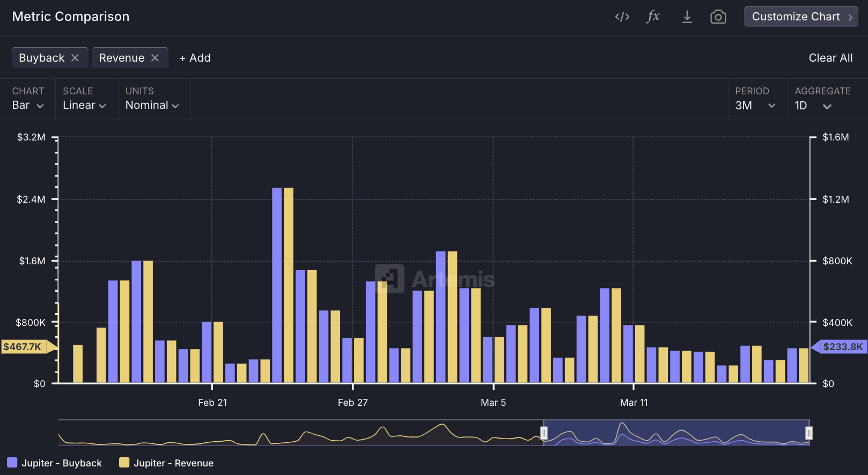Download chart data with the download icon

click(687, 17)
